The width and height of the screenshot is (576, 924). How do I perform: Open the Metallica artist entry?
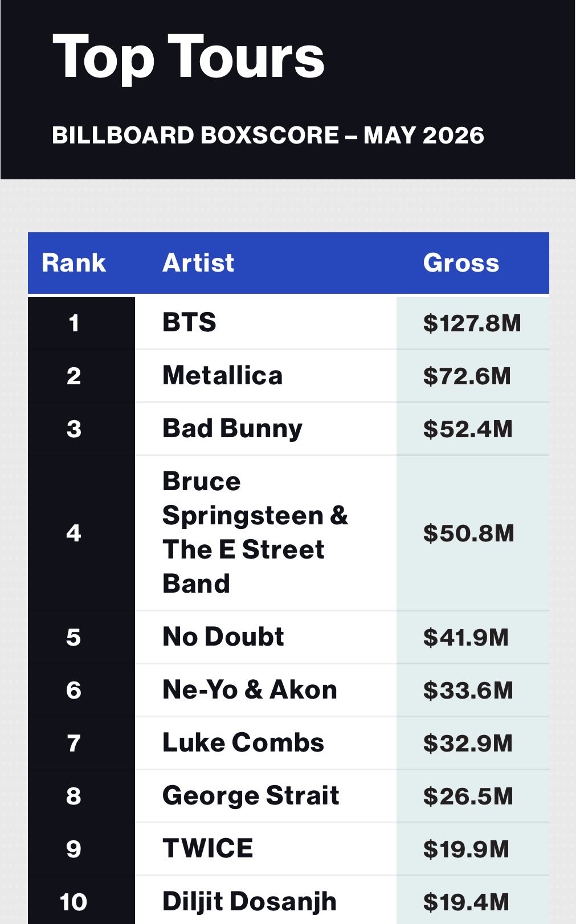222,376
